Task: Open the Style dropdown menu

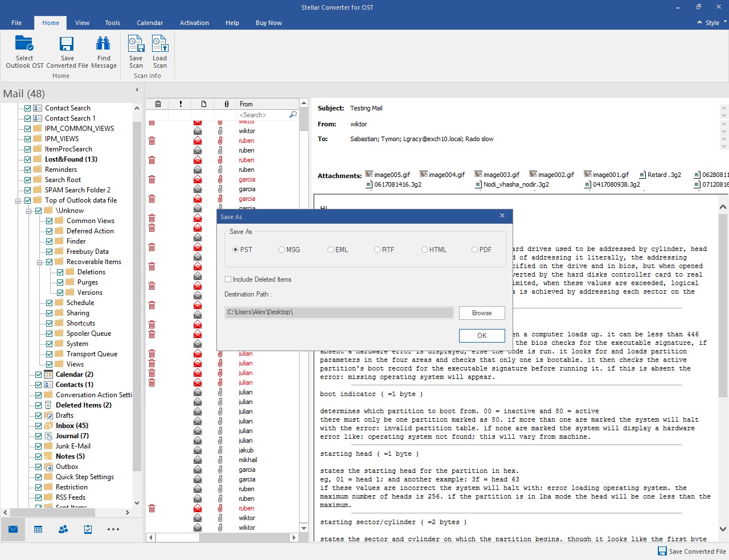Action: click(x=712, y=23)
